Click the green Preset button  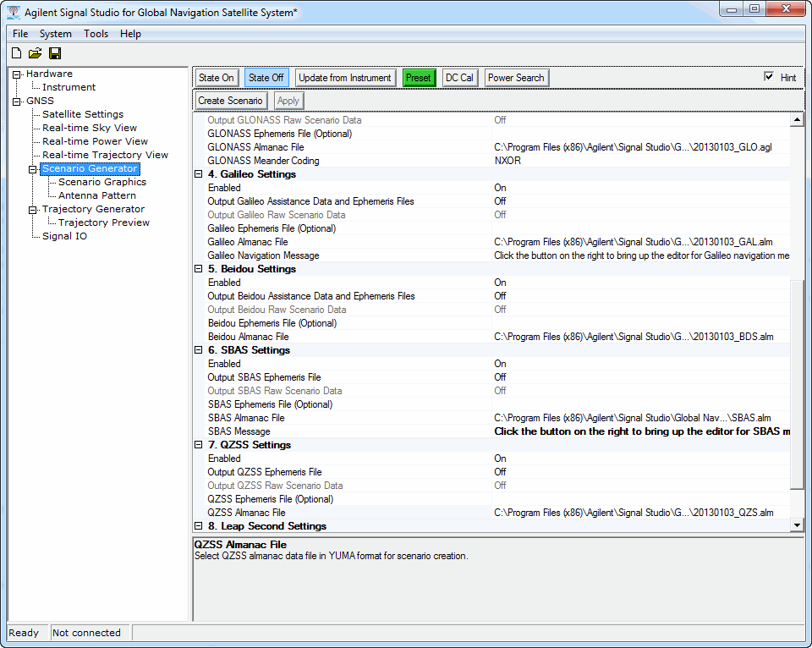tap(419, 78)
